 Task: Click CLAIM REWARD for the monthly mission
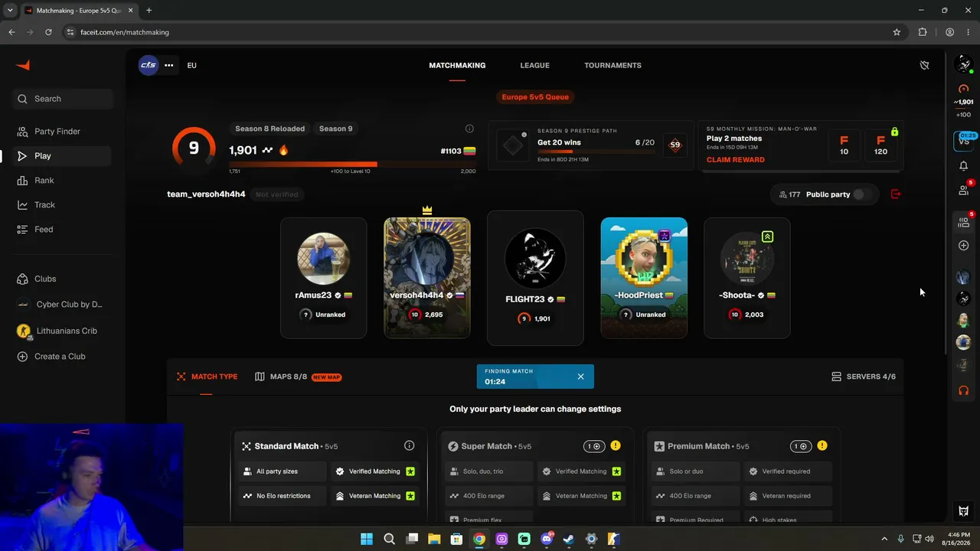(735, 160)
